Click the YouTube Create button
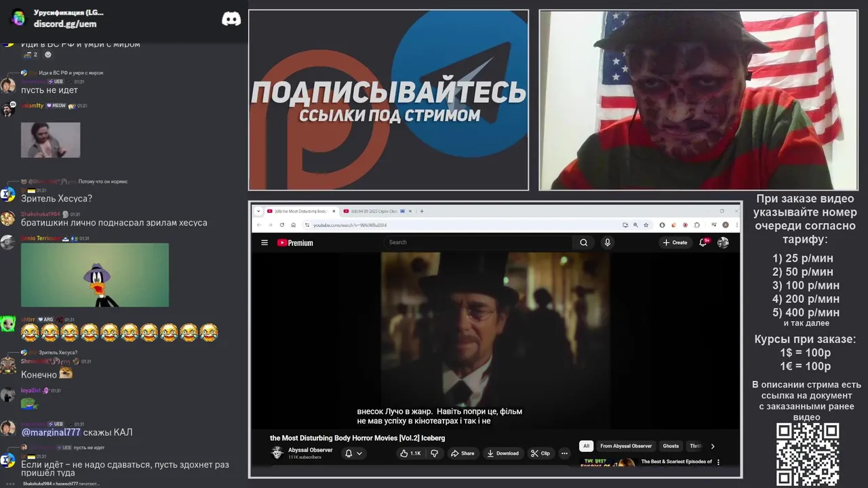Image resolution: width=868 pixels, height=488 pixels. [x=675, y=243]
